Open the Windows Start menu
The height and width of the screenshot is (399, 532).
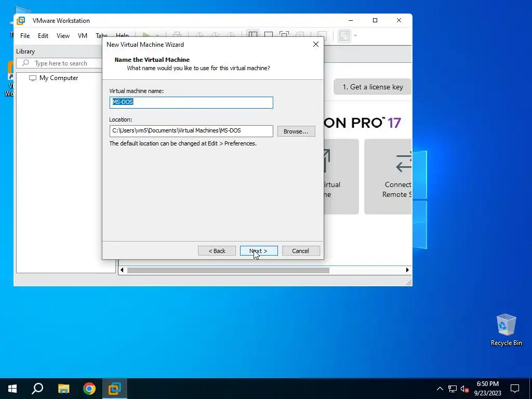click(x=12, y=389)
